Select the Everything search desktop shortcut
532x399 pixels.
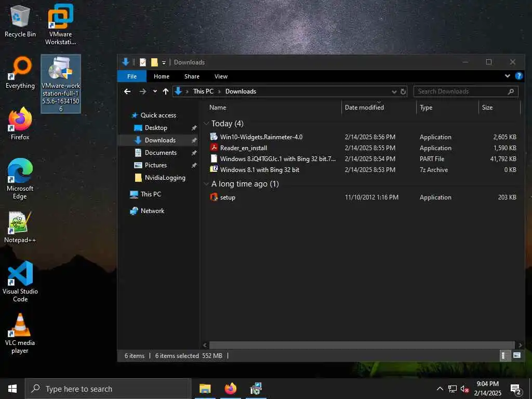(20, 73)
